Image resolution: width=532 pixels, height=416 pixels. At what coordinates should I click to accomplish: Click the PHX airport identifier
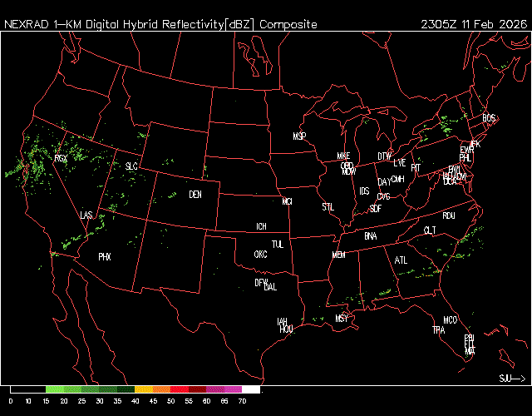point(105,257)
